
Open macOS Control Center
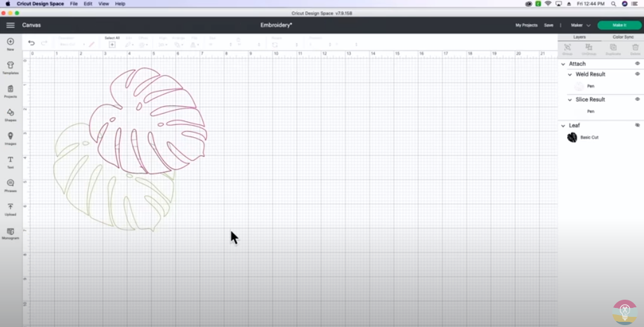(635, 4)
